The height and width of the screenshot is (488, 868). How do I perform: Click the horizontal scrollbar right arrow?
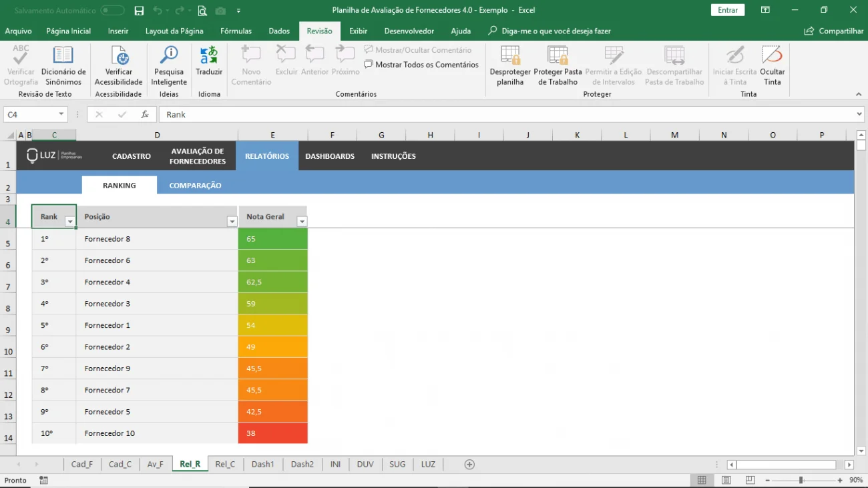[x=849, y=465]
